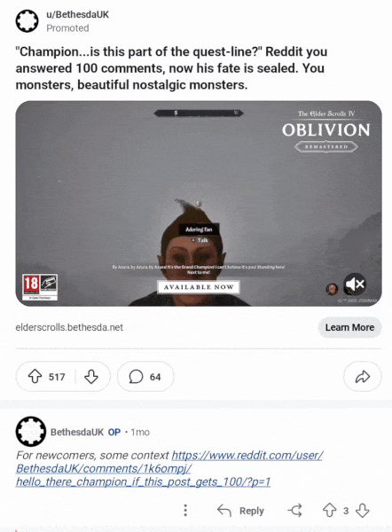392x532 pixels.
Task: Upvote the BethesdaUK promoted post
Action: (x=35, y=377)
